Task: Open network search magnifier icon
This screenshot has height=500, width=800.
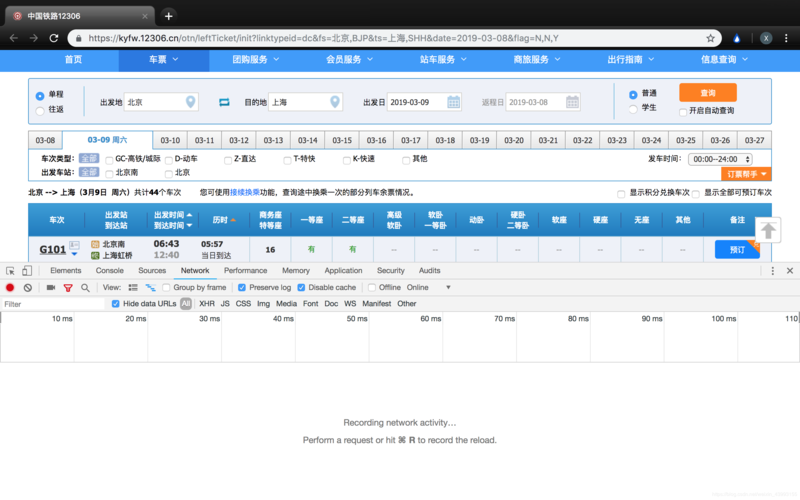Action: click(85, 288)
